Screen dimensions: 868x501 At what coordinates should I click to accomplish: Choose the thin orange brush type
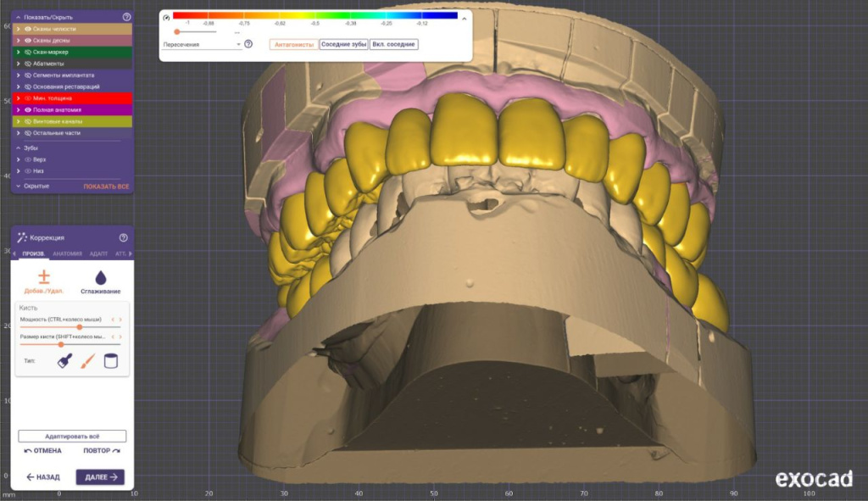[86, 361]
